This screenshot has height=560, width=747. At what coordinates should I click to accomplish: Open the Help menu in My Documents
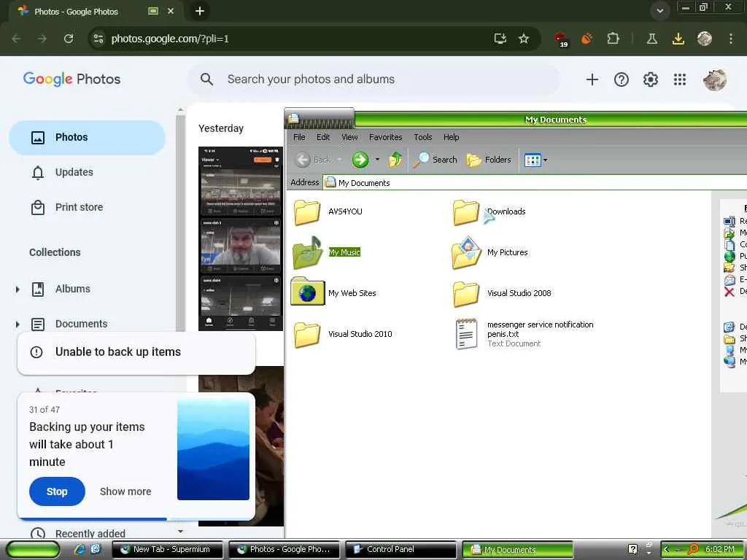(451, 137)
